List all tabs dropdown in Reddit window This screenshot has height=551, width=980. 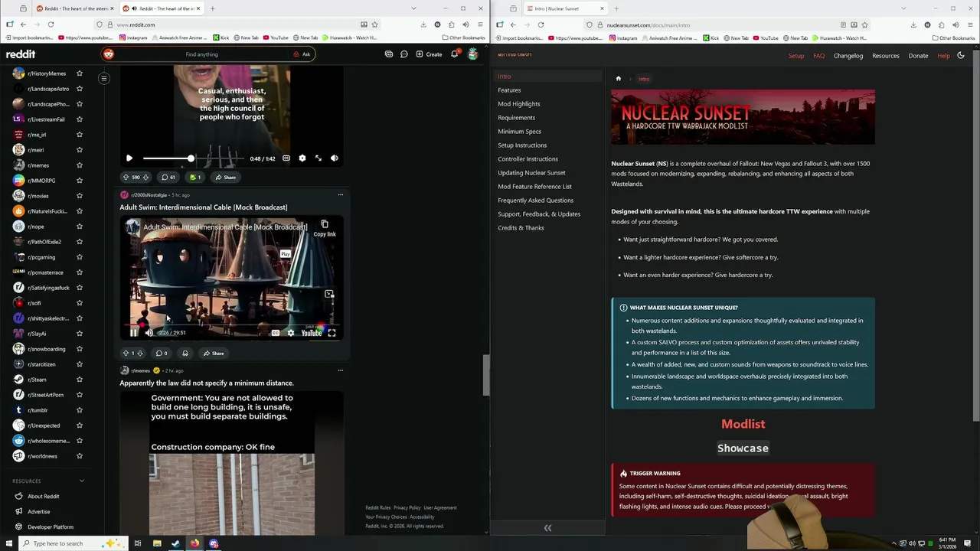coord(413,8)
